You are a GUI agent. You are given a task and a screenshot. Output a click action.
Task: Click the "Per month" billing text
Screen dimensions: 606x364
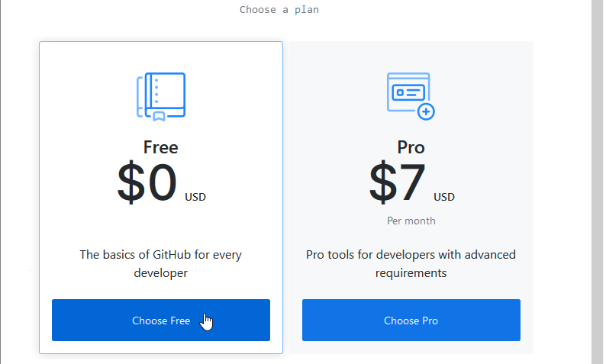click(411, 221)
